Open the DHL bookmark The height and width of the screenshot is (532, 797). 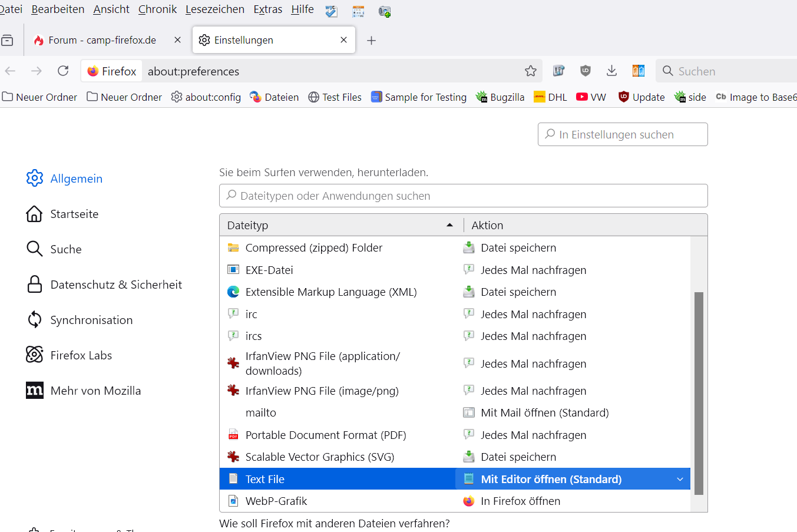tap(550, 97)
